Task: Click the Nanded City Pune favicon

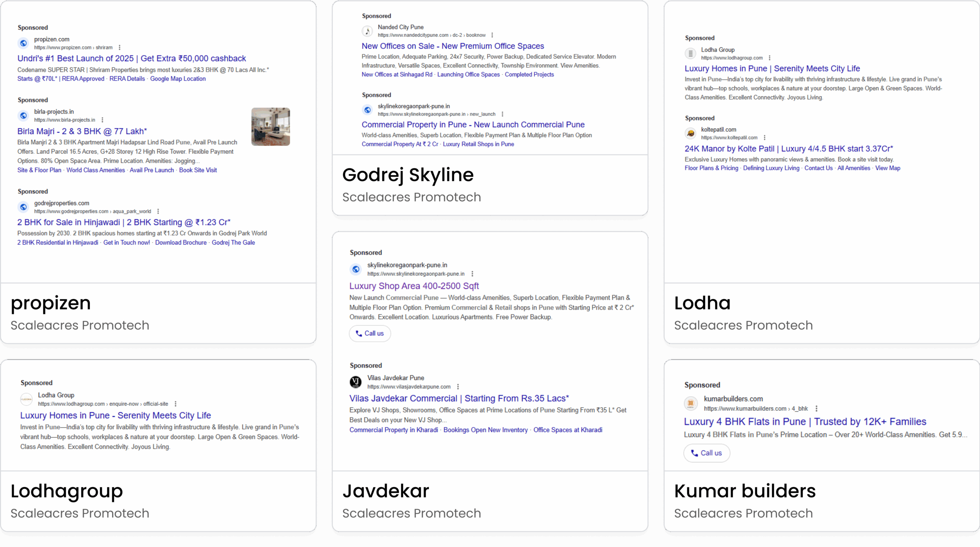Action: 367,31
